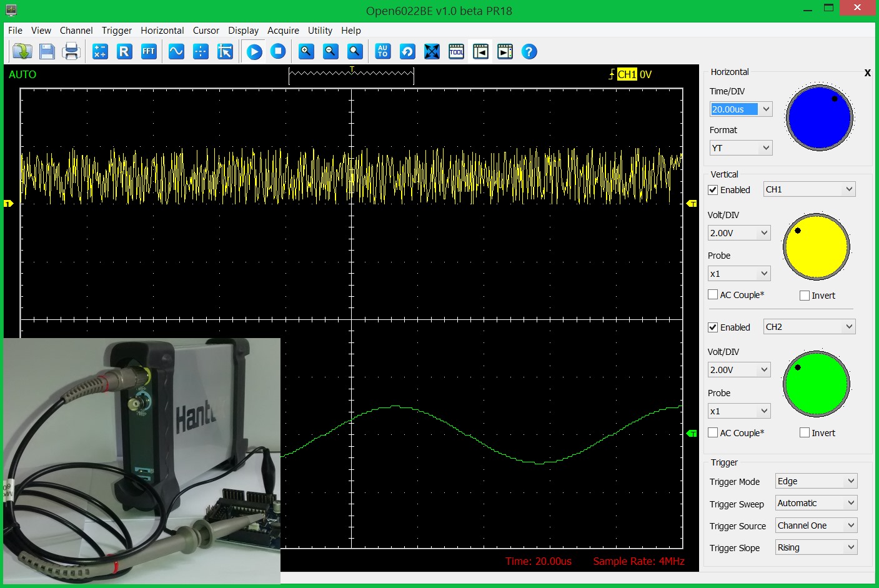879x588 pixels.
Task: Click the right panel toggle icon
Action: click(505, 51)
